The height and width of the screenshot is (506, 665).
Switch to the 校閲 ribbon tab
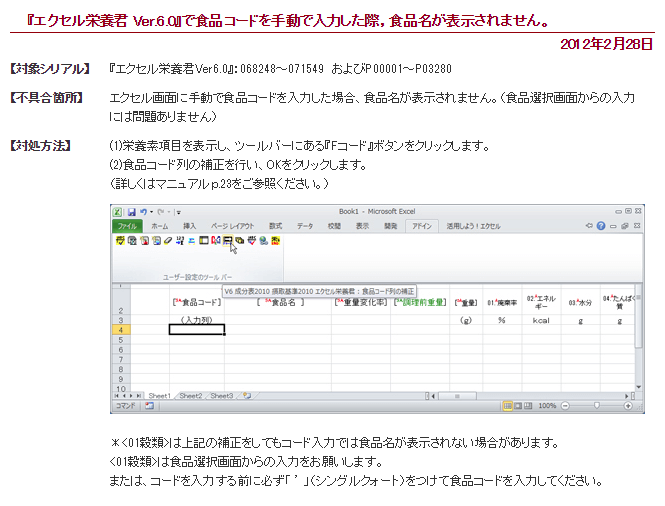click(x=334, y=226)
